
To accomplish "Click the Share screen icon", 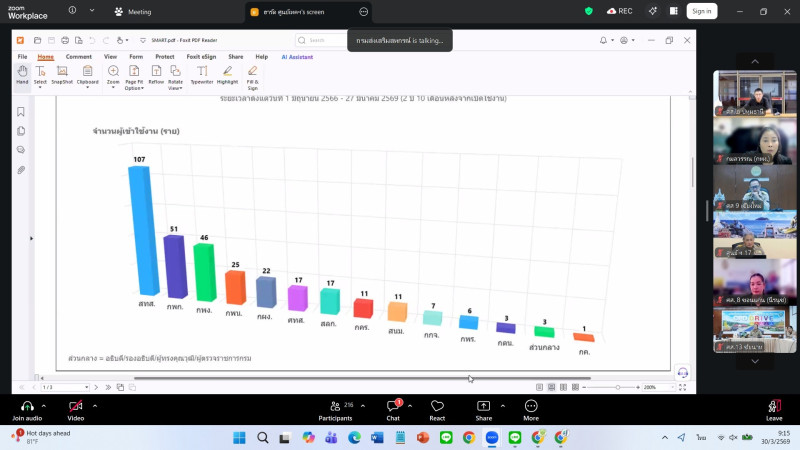I will 483,406.
